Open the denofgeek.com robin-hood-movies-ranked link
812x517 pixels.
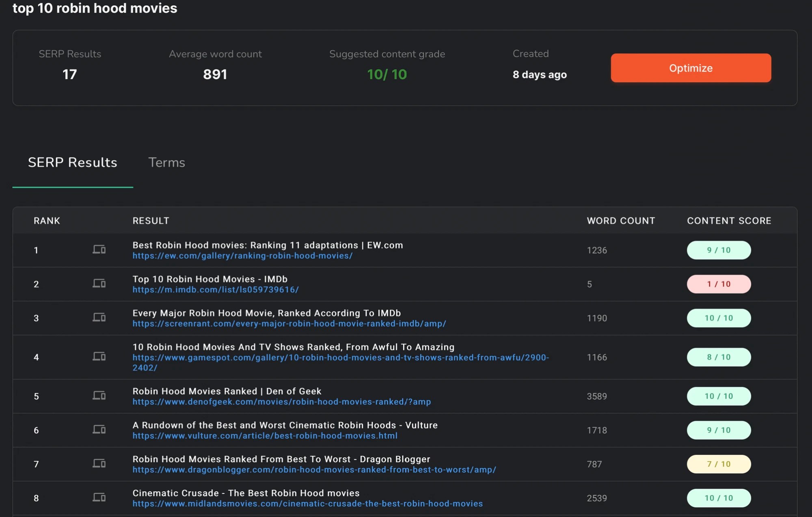click(281, 402)
